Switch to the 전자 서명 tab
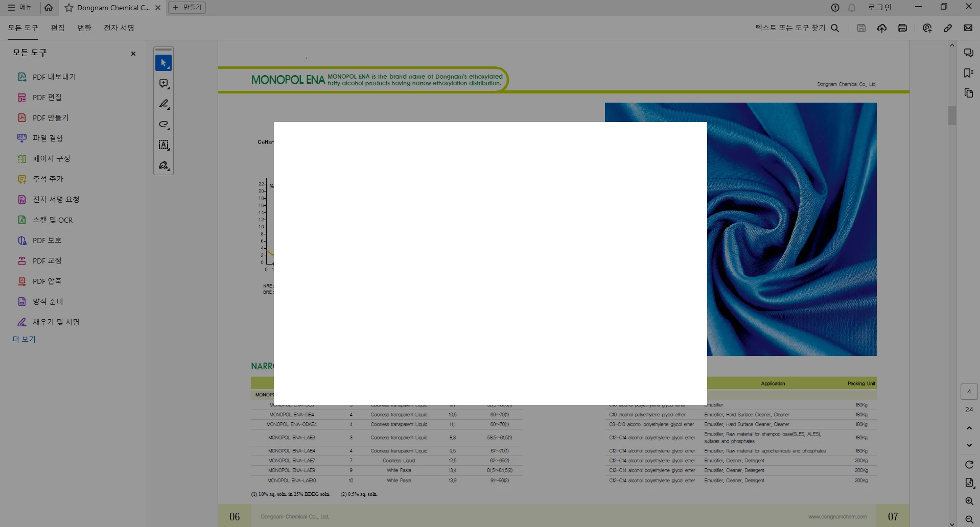 coord(119,28)
